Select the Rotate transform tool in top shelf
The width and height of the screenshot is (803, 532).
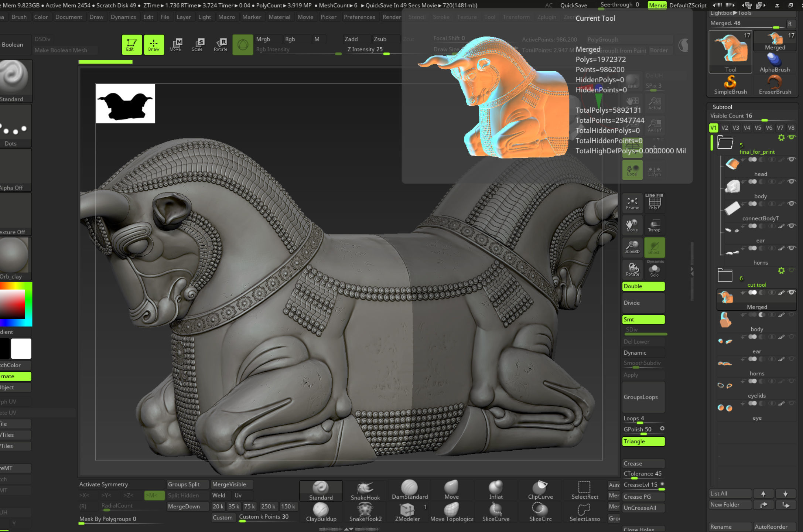pos(221,45)
